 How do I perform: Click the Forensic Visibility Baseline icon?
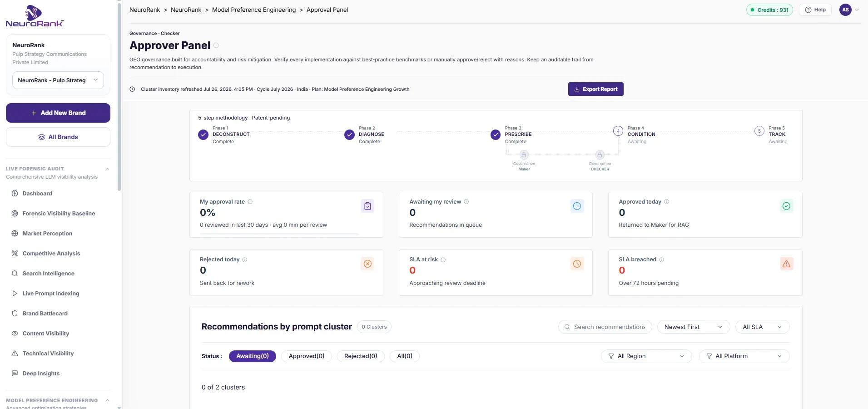coord(15,214)
